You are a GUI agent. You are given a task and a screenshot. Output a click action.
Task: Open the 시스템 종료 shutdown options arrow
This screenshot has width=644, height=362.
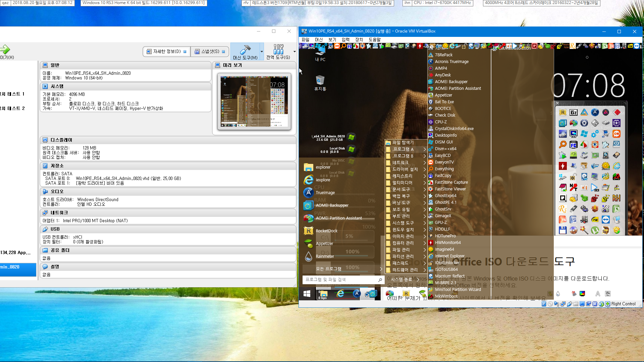pos(418,280)
